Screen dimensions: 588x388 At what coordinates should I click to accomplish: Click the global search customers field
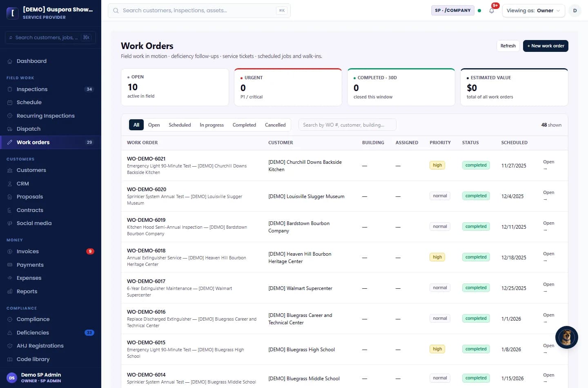(x=199, y=11)
